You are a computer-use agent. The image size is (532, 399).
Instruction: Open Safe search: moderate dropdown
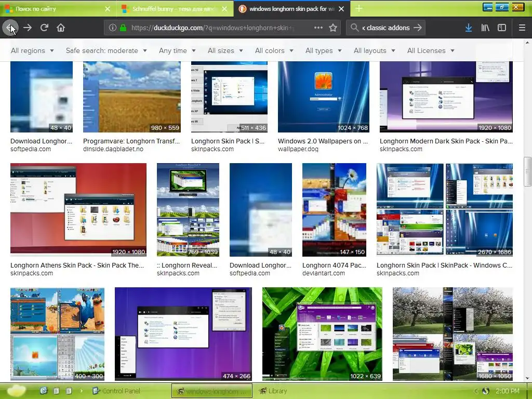point(106,50)
